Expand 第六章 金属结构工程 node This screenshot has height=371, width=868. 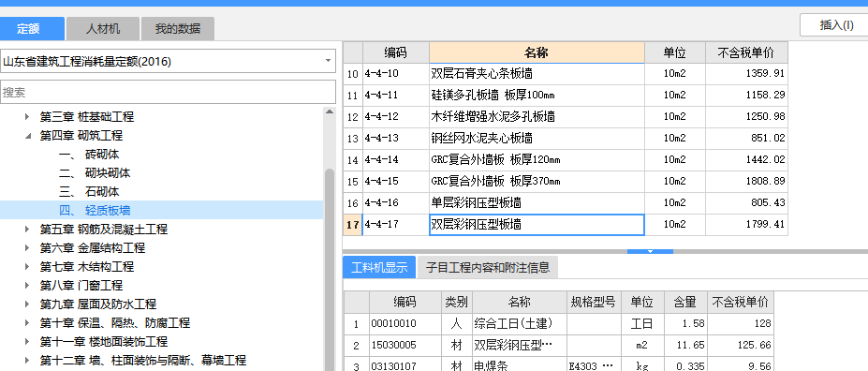(x=28, y=248)
